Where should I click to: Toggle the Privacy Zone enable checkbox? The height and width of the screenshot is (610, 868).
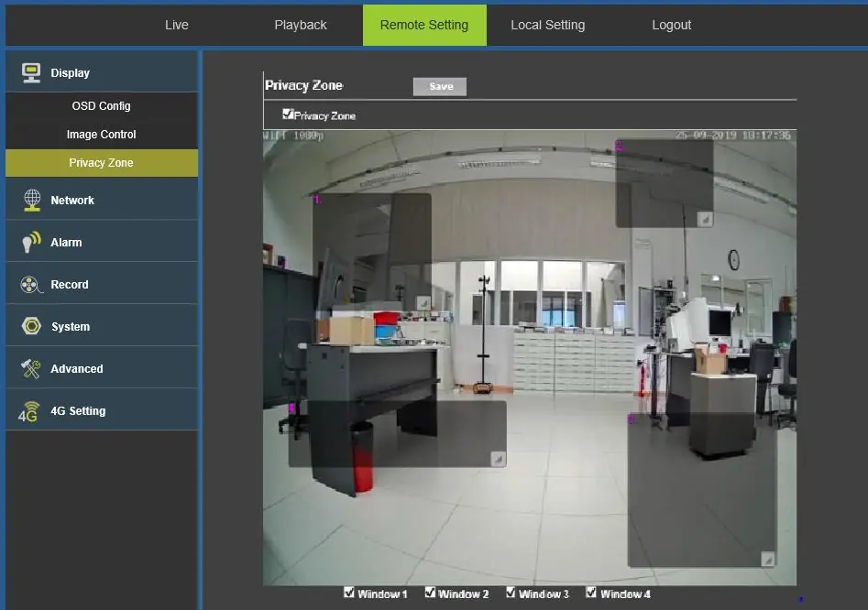[x=287, y=114]
